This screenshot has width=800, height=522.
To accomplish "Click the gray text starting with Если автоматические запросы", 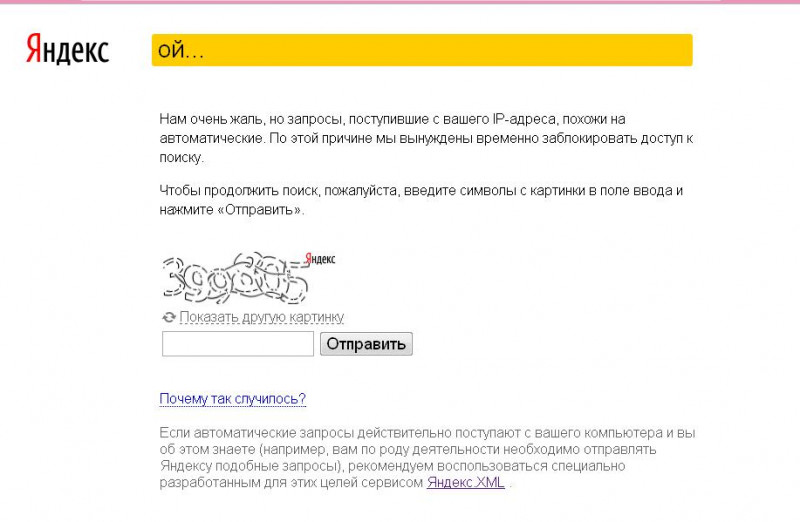I will 428,458.
